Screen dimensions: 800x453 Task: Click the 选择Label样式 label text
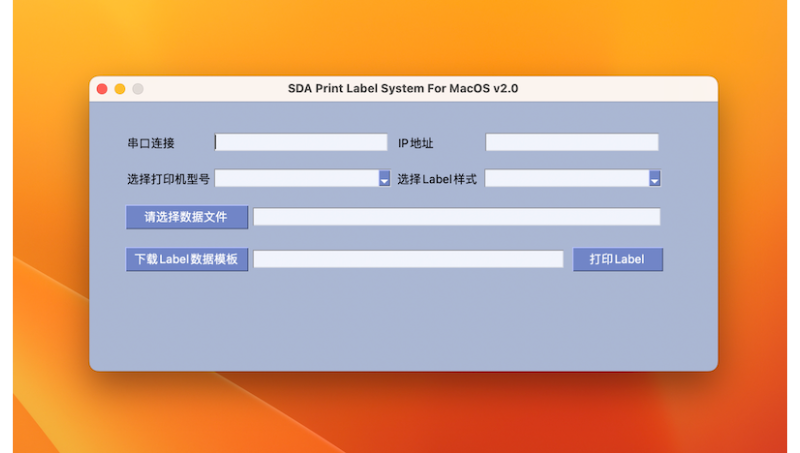437,179
